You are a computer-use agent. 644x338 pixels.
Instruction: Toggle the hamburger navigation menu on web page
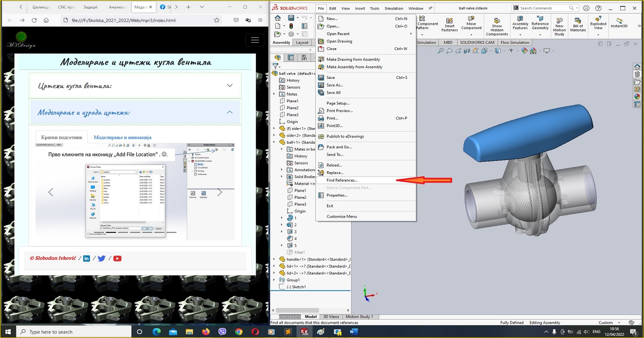(x=254, y=40)
